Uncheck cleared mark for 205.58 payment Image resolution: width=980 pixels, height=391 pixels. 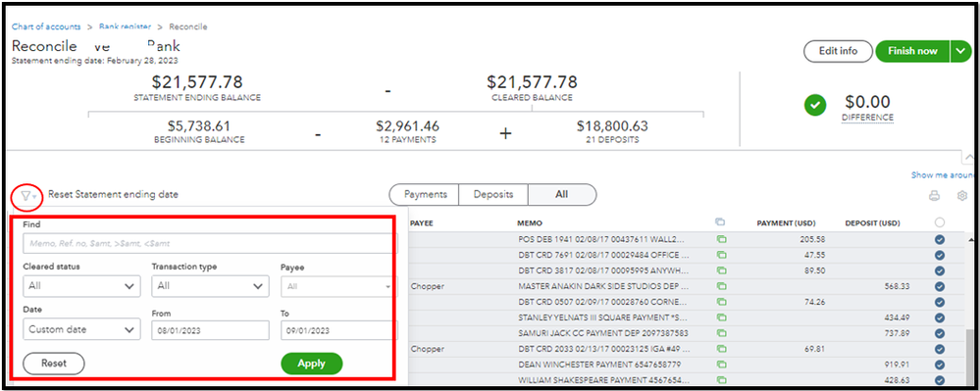pyautogui.click(x=940, y=239)
